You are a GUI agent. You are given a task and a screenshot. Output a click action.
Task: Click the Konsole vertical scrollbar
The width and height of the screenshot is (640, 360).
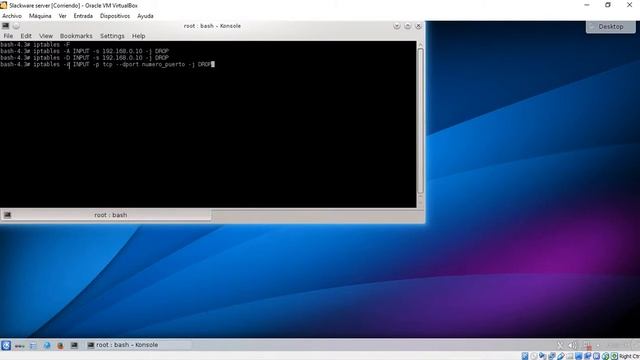420,121
